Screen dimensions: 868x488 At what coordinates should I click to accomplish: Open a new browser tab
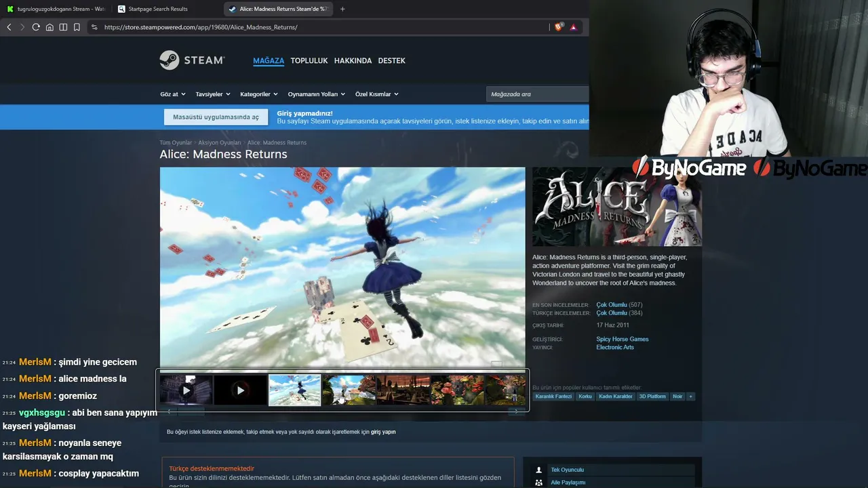tap(342, 9)
